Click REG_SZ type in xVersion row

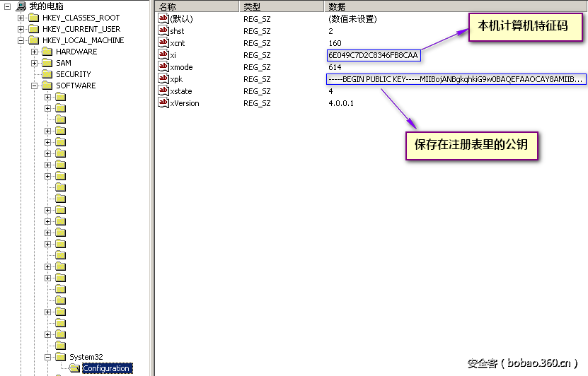coord(257,103)
